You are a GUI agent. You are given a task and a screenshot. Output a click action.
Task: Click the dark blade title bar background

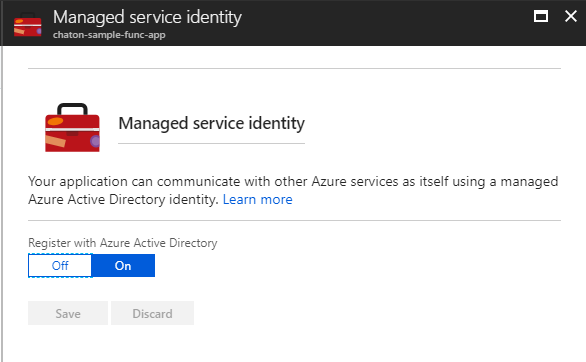374,23
